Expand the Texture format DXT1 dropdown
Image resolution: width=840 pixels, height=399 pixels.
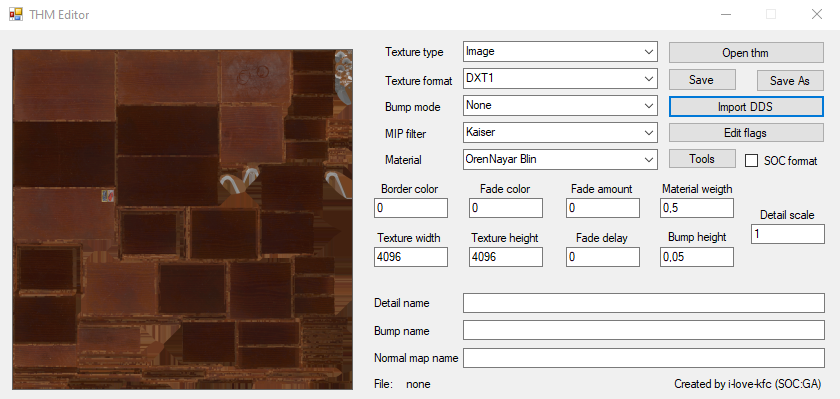coord(560,79)
